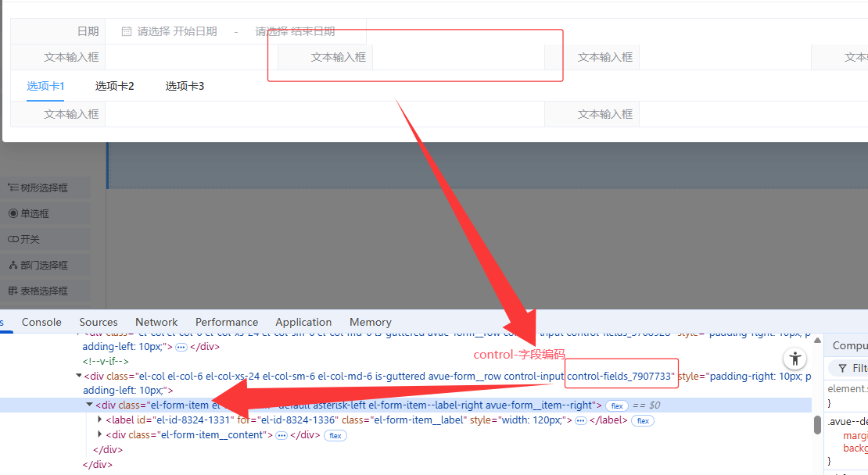
Task: Expand the el-form-item__content div node
Action: coord(99,435)
